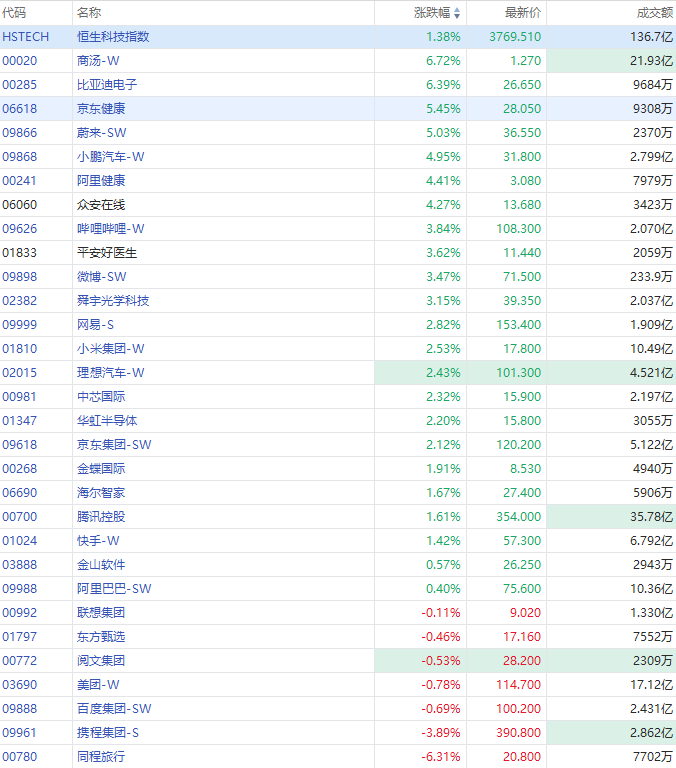Screen dimensions: 676x768
Task: Open 东方甄选 stock
Action: click(x=101, y=637)
